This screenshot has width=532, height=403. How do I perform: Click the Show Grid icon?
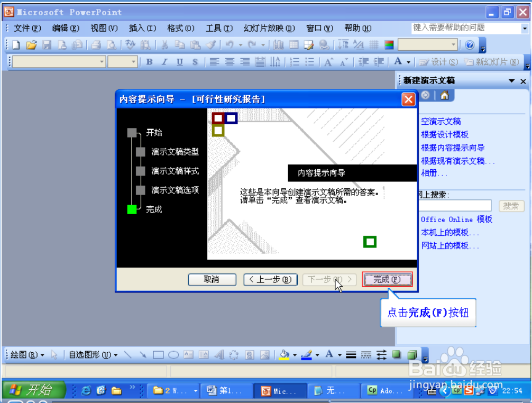pos(374,45)
